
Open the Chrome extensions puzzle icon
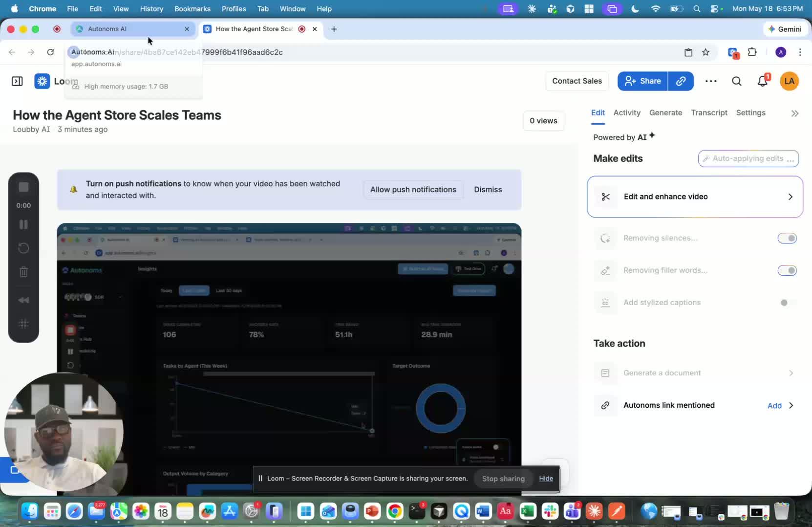tap(752, 52)
